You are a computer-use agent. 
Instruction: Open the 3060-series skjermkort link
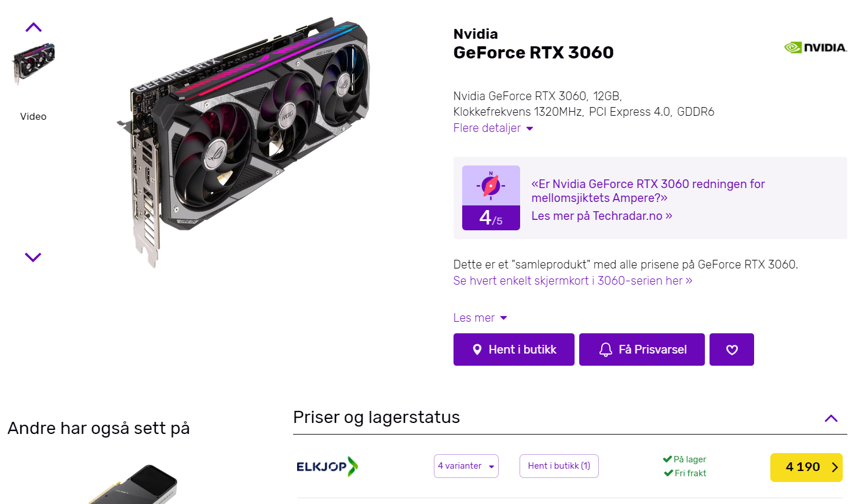tap(572, 281)
